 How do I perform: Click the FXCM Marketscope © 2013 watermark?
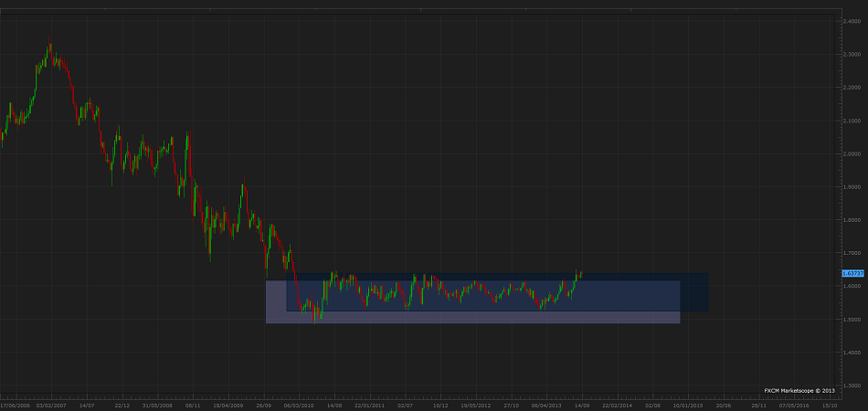(x=799, y=390)
